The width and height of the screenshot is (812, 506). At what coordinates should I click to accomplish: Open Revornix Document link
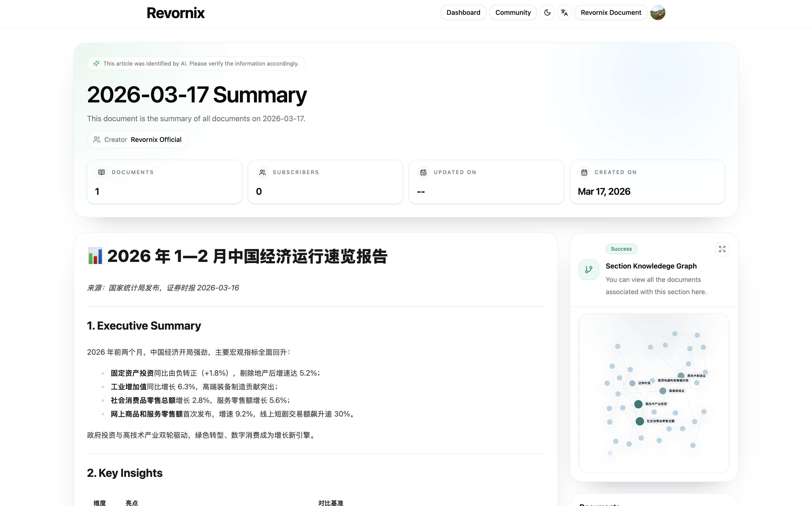coord(611,13)
